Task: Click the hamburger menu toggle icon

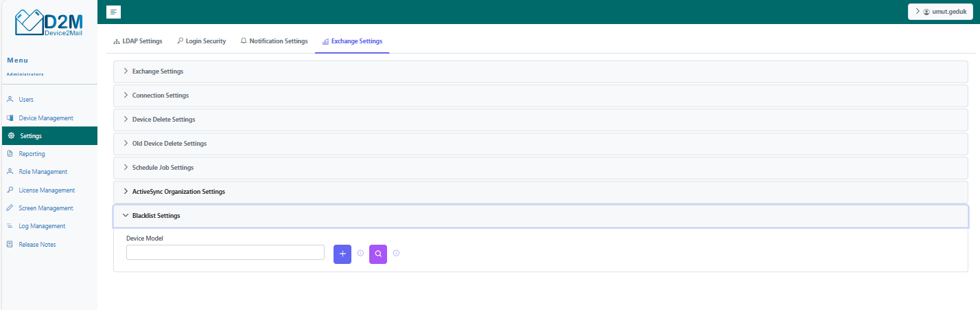Action: click(x=114, y=12)
